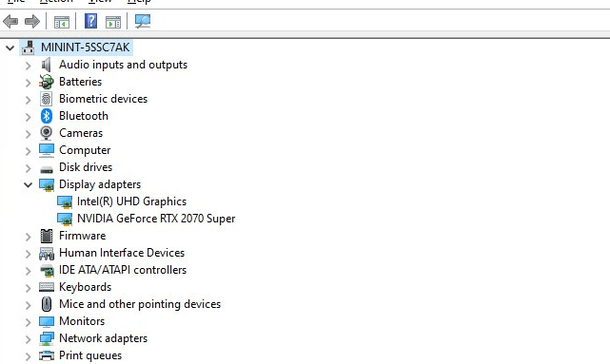The height and width of the screenshot is (364, 610).
Task: Expand the Biometric devices node
Action: tap(28, 100)
